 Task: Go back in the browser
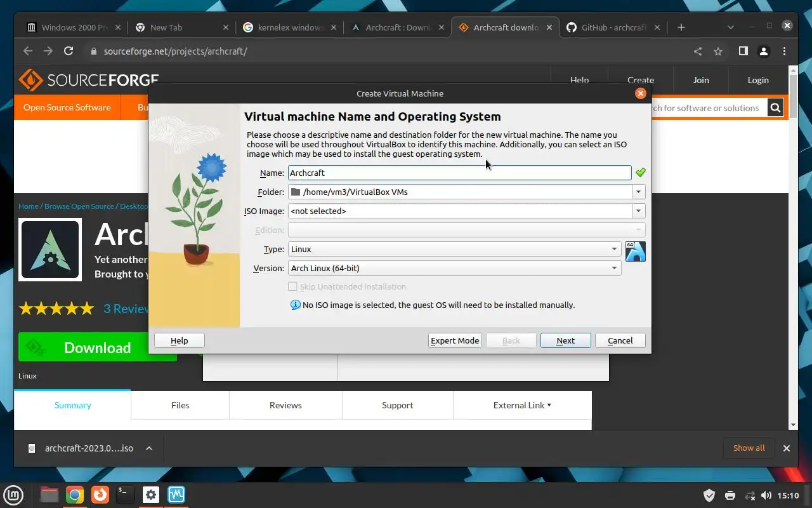click(x=27, y=51)
